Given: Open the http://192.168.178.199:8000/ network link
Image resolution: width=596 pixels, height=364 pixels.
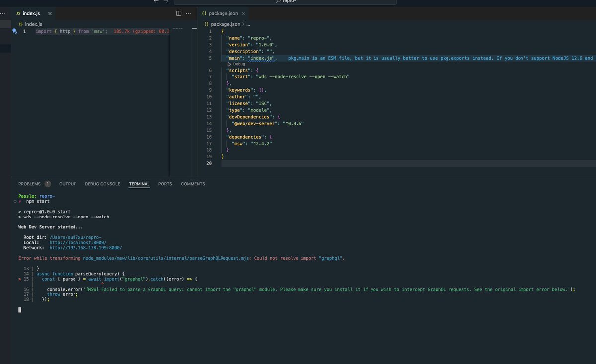Looking at the screenshot, I should tap(85, 247).
